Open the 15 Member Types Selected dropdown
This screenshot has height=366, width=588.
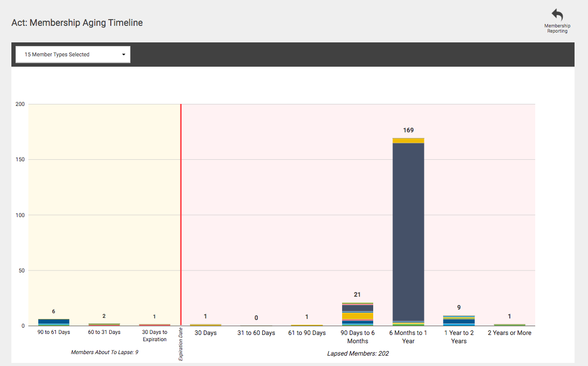(x=73, y=54)
